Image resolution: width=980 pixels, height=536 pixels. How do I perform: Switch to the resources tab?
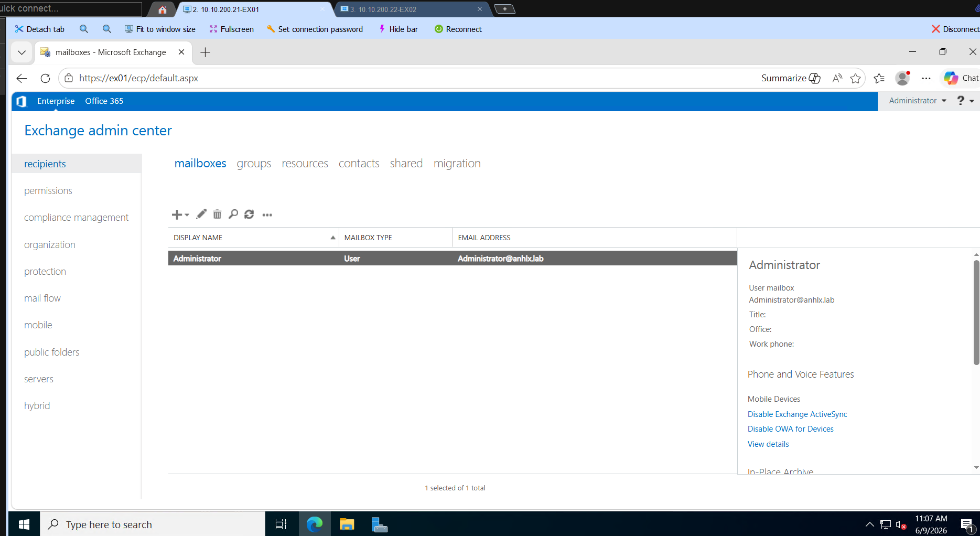[305, 164]
